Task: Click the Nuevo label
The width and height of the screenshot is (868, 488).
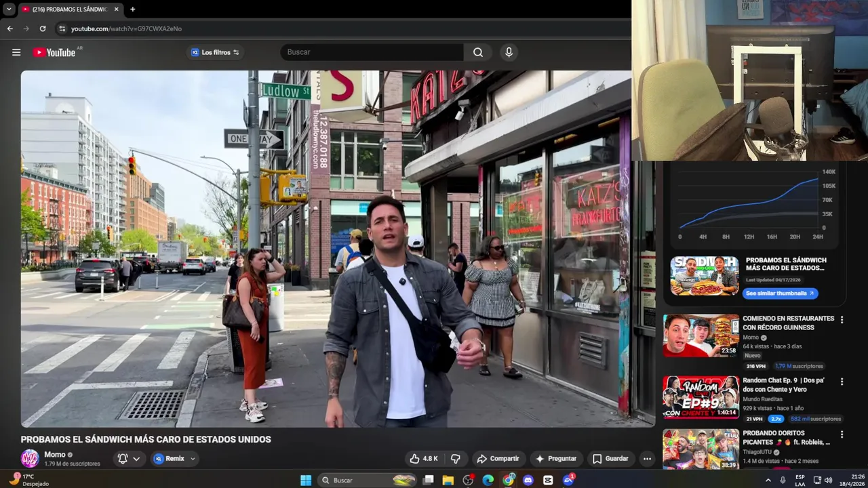Action: click(752, 355)
